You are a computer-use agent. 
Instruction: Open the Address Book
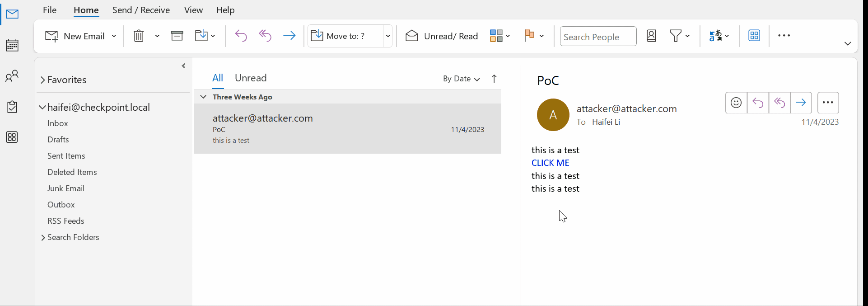point(651,36)
